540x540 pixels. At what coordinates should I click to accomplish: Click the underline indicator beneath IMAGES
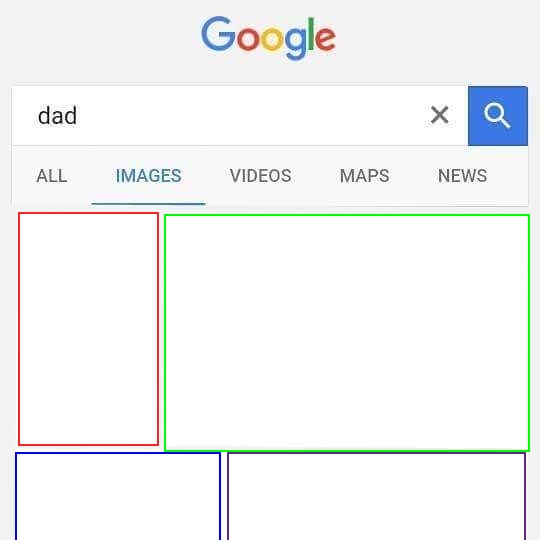pyautogui.click(x=148, y=204)
